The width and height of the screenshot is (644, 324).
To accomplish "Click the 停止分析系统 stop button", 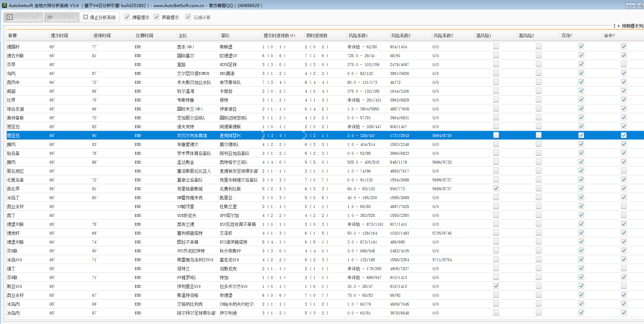I will pos(99,17).
